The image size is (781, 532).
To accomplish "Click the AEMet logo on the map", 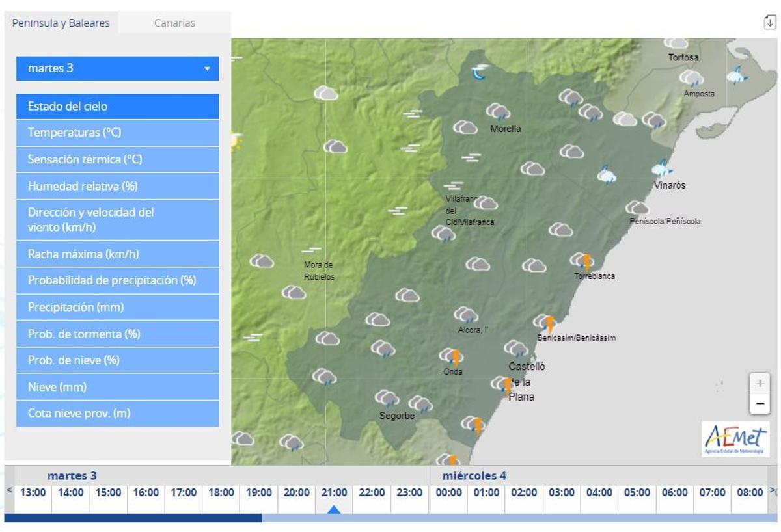I will tap(735, 438).
